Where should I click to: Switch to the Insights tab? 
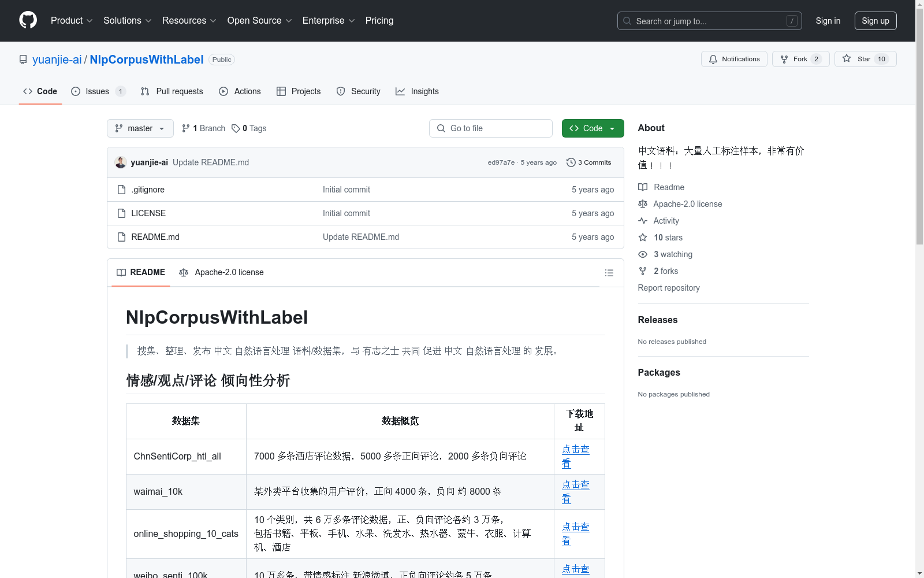(x=417, y=91)
